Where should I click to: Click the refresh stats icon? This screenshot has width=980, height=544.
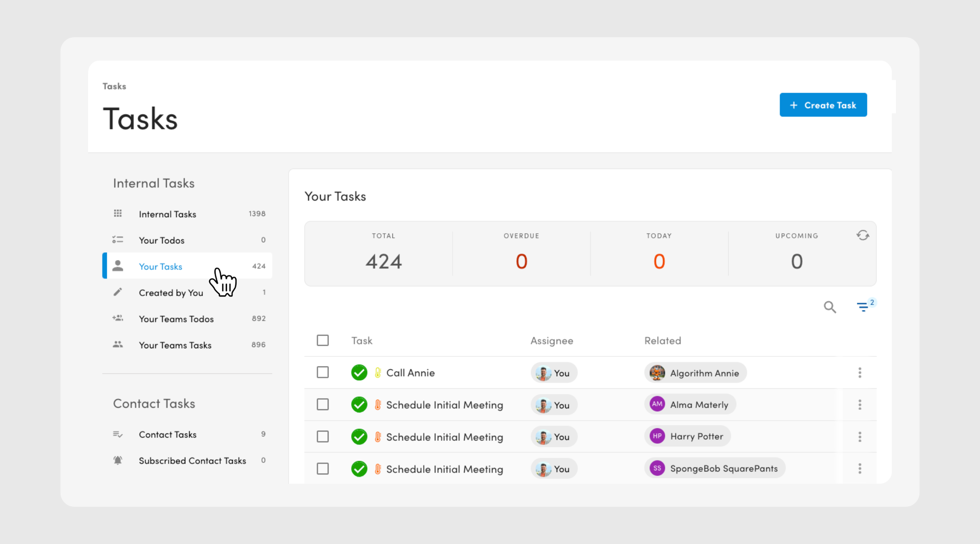tap(862, 235)
